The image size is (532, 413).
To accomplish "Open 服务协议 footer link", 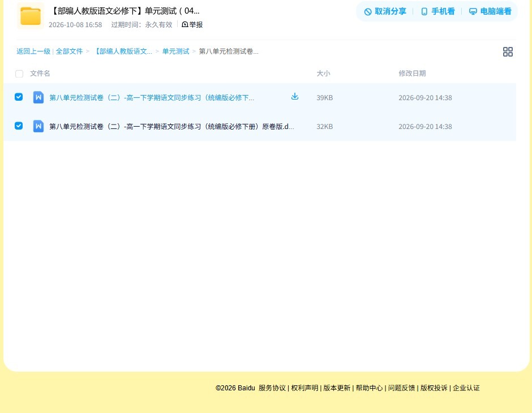I will tap(272, 388).
